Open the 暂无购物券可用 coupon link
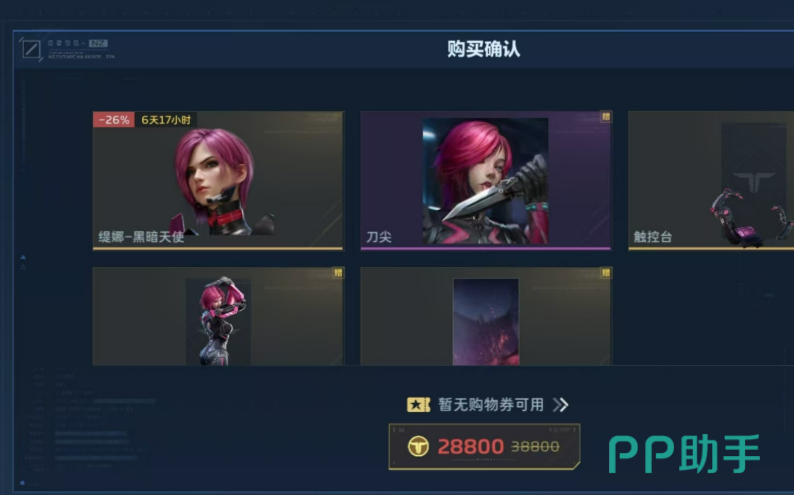794x495 pixels. (491, 405)
